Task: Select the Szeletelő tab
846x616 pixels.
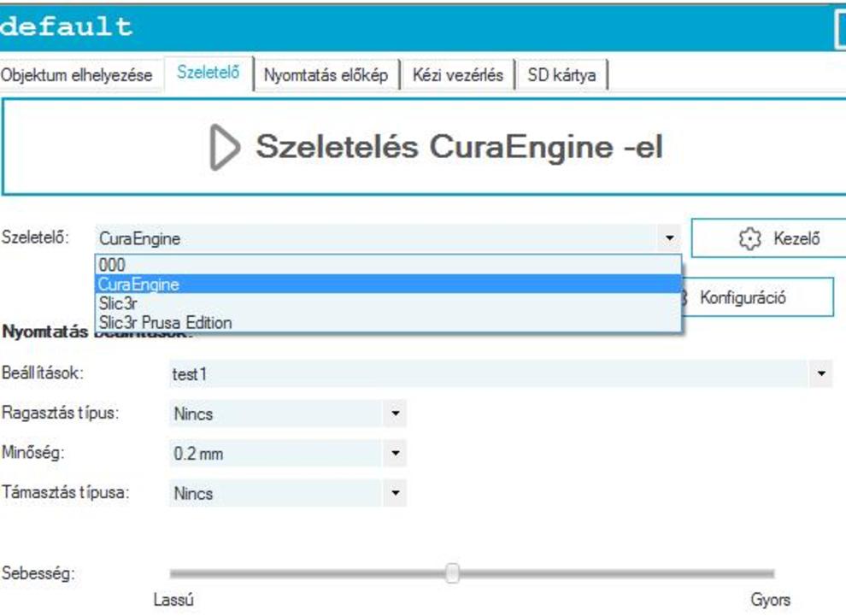Action: (x=208, y=73)
